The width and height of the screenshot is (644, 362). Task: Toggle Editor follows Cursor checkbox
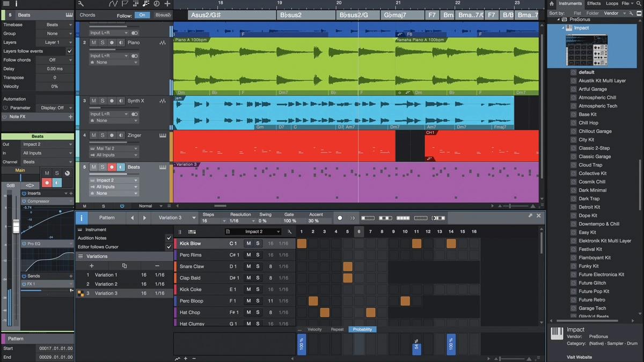point(169,247)
